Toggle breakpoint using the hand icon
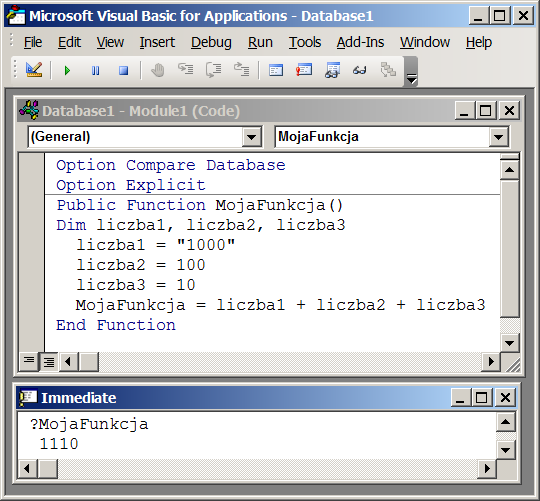Screen dimensions: 540x501 click(x=158, y=70)
